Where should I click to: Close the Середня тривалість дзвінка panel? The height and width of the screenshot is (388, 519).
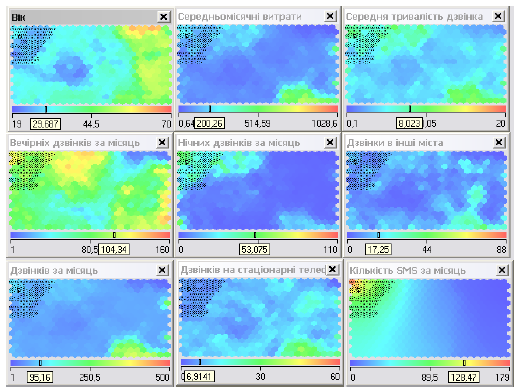click(498, 16)
